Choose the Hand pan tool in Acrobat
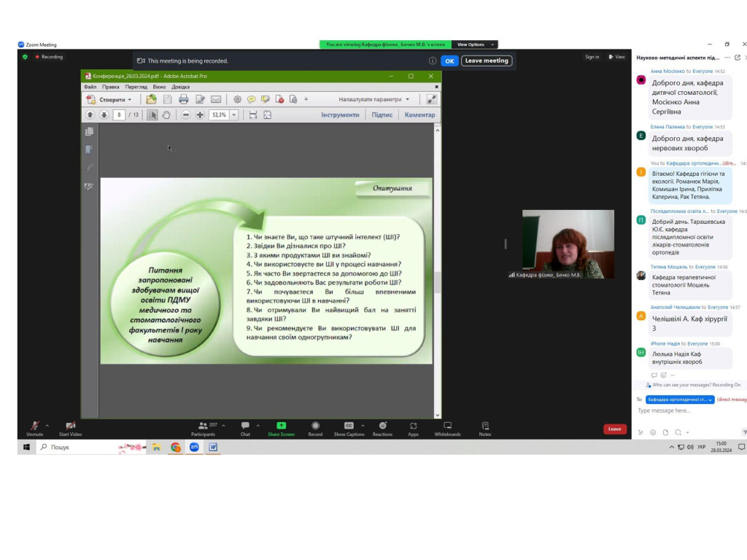Screen dimensions: 747x560 point(166,114)
